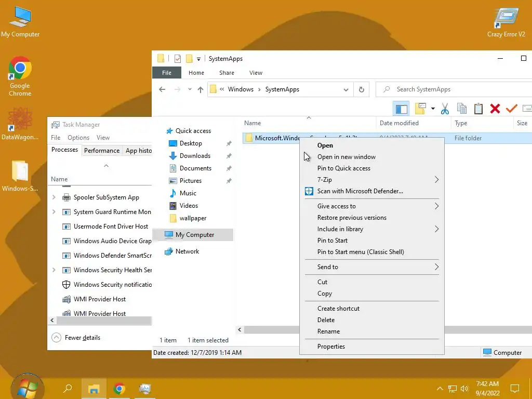
Task: Open the Options menu in Task Manager
Action: (78, 137)
